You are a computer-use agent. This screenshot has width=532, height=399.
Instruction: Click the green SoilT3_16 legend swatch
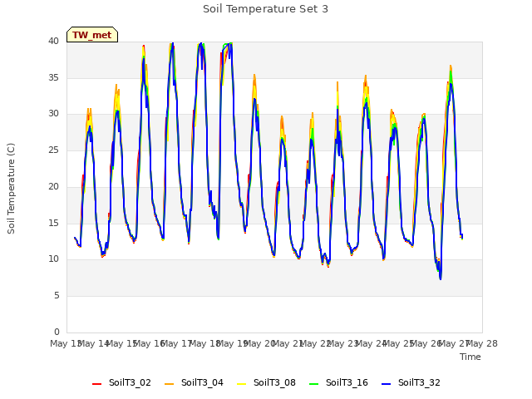pos(314,384)
